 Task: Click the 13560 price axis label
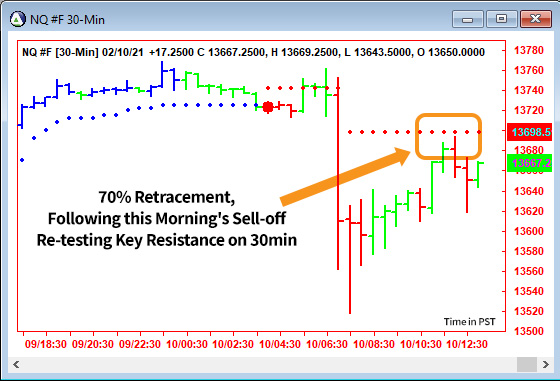coord(529,271)
